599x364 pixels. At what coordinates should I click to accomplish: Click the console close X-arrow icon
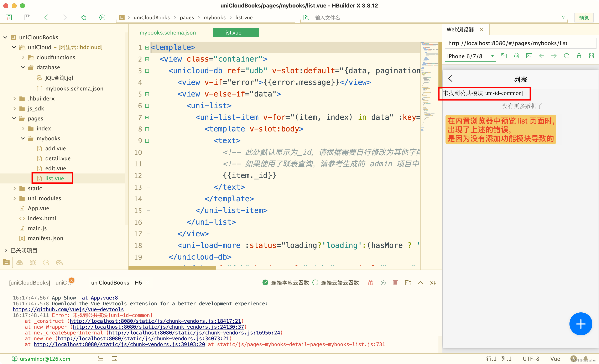[433, 283]
